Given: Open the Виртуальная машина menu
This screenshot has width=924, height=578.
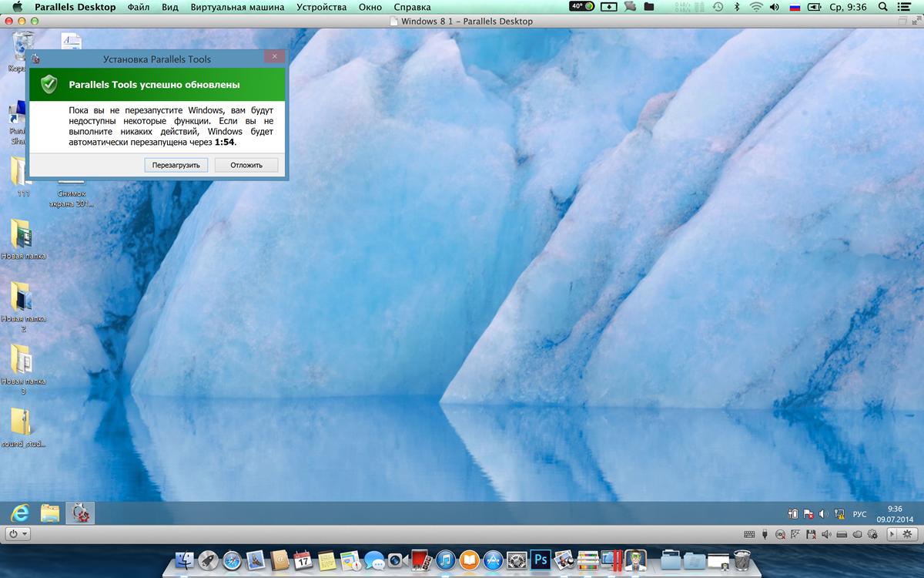Looking at the screenshot, I should (237, 7).
